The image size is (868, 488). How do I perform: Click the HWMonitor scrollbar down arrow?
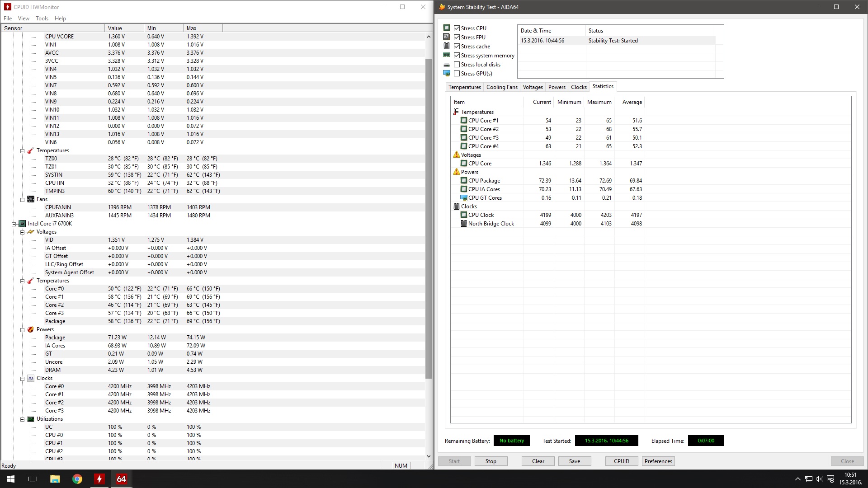pos(429,456)
